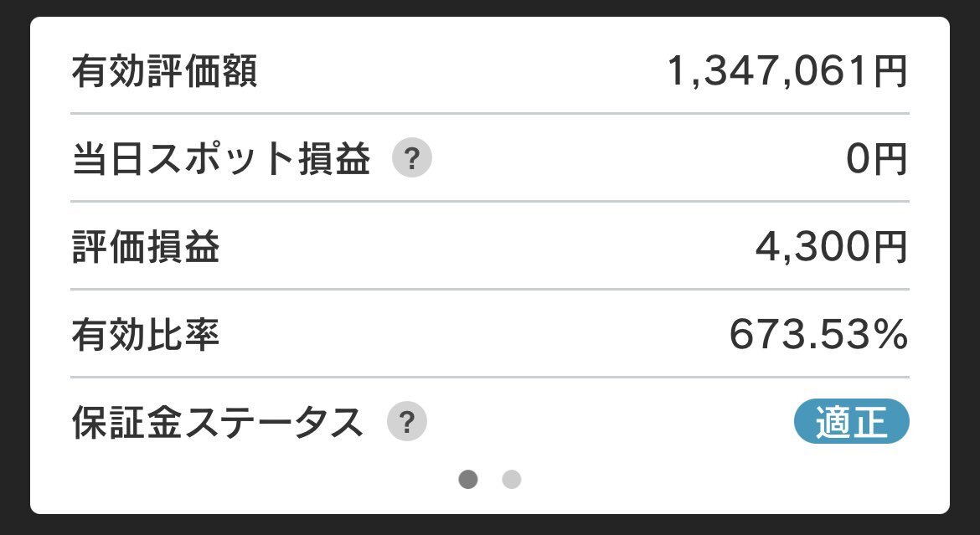Select the 有効比率 label
980x535 pixels.
[146, 334]
